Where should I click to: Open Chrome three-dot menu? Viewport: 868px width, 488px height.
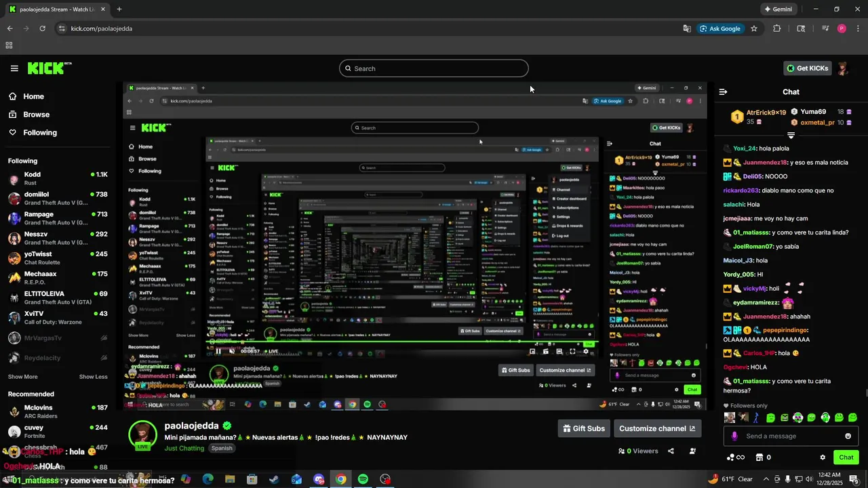857,28
